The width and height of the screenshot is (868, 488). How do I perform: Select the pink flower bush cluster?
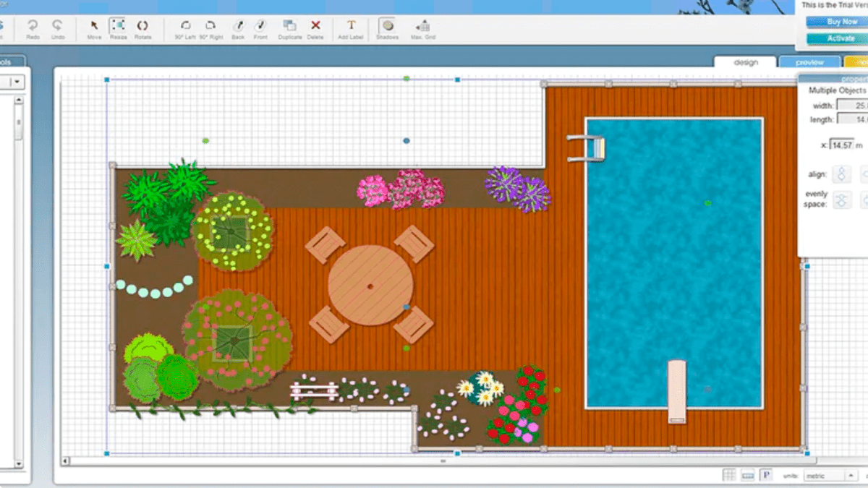[401, 189]
